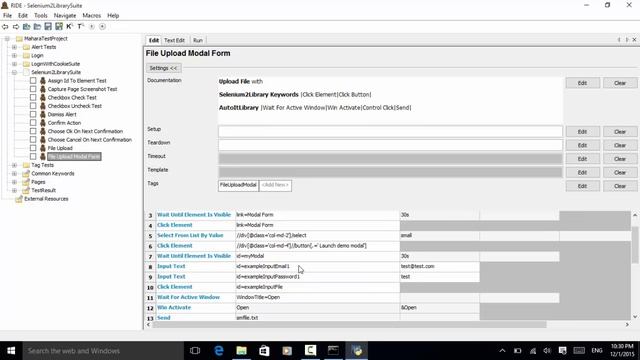Viewport: 640px width, 360px height.
Task: Tick checkbox for Capture Page Screenshot Test
Action: coord(33,89)
